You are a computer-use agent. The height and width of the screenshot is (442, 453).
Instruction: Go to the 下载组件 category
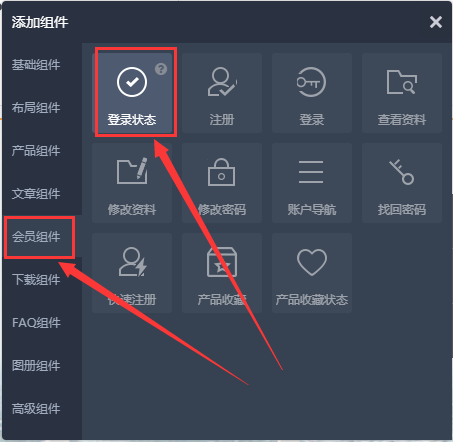[x=36, y=280]
